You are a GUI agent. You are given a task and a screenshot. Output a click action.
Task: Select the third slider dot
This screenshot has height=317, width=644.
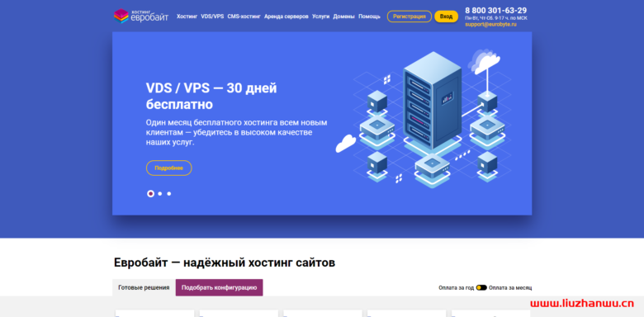click(x=168, y=193)
